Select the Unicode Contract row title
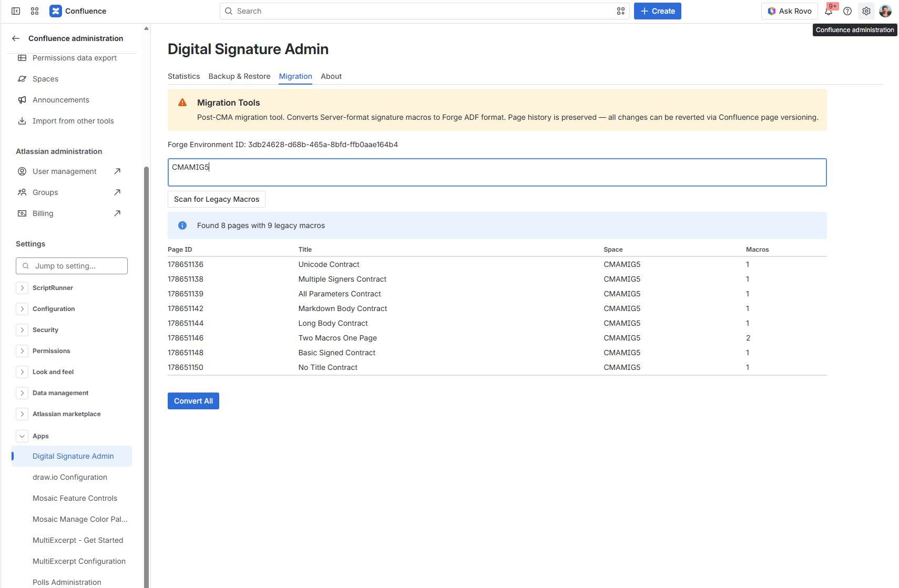The width and height of the screenshot is (899, 588). [329, 264]
